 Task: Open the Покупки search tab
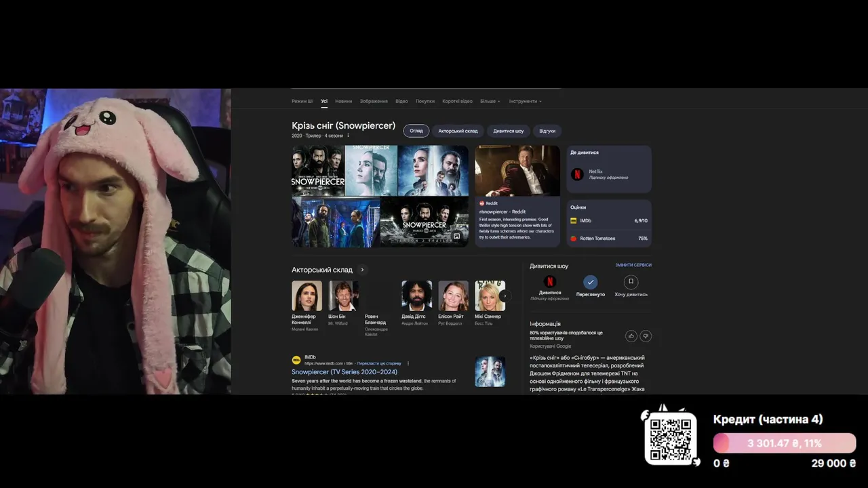(x=425, y=101)
